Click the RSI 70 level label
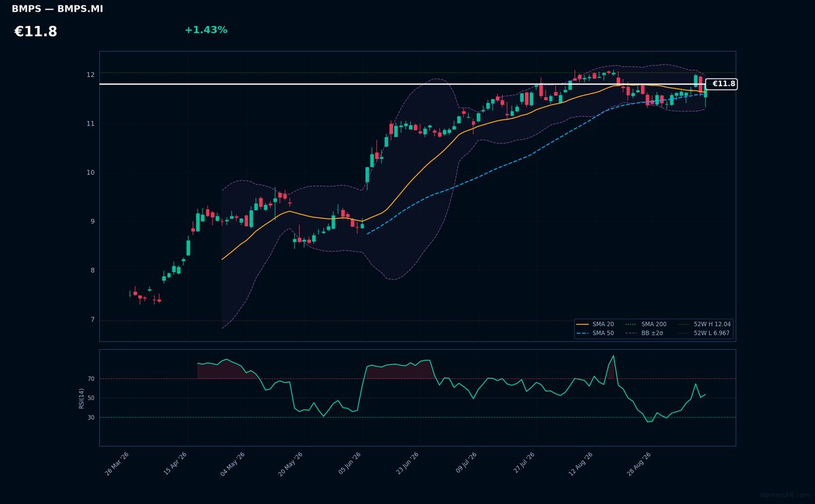The image size is (815, 504). pyautogui.click(x=91, y=379)
